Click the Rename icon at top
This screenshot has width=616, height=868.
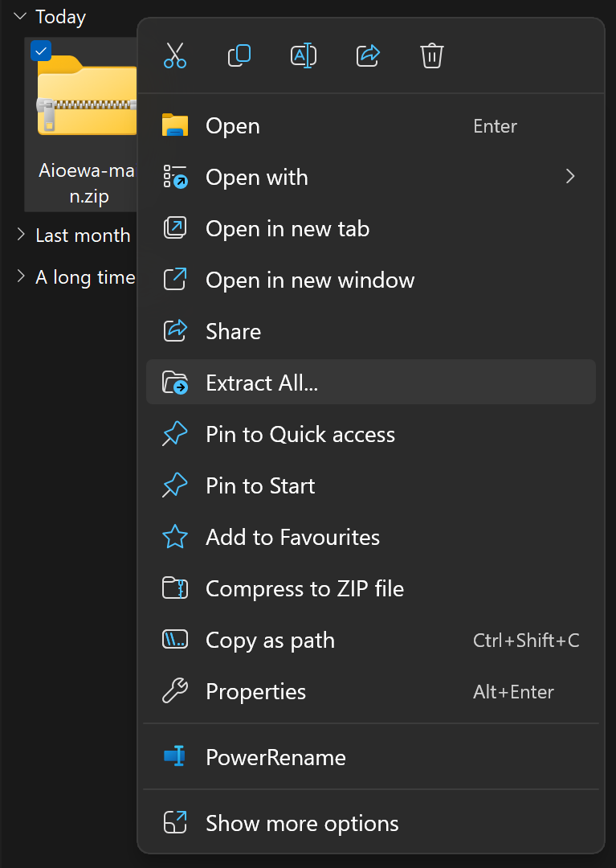tap(304, 55)
